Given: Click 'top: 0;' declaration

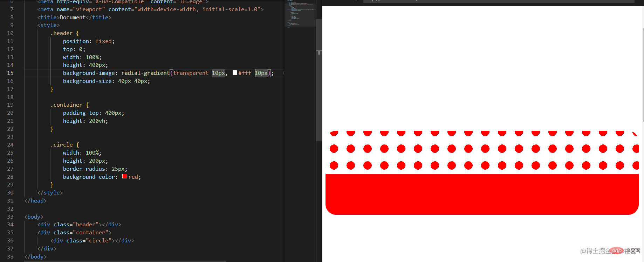Looking at the screenshot, I should 74,49.
